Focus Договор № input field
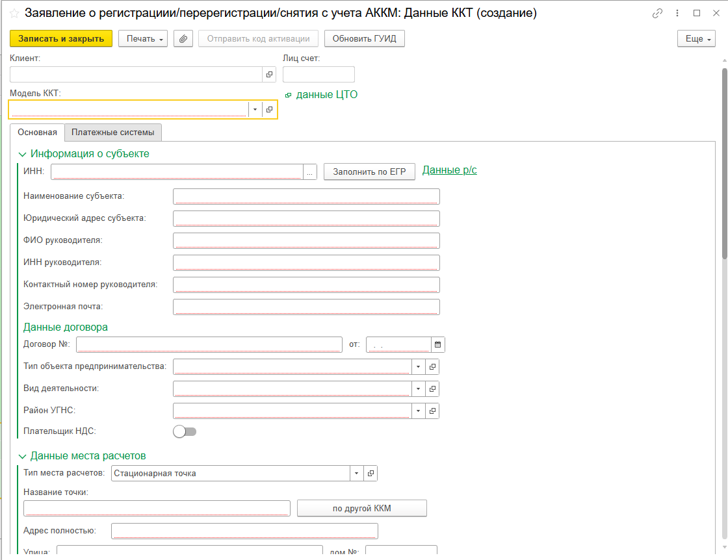The width and height of the screenshot is (728, 560). coord(209,345)
